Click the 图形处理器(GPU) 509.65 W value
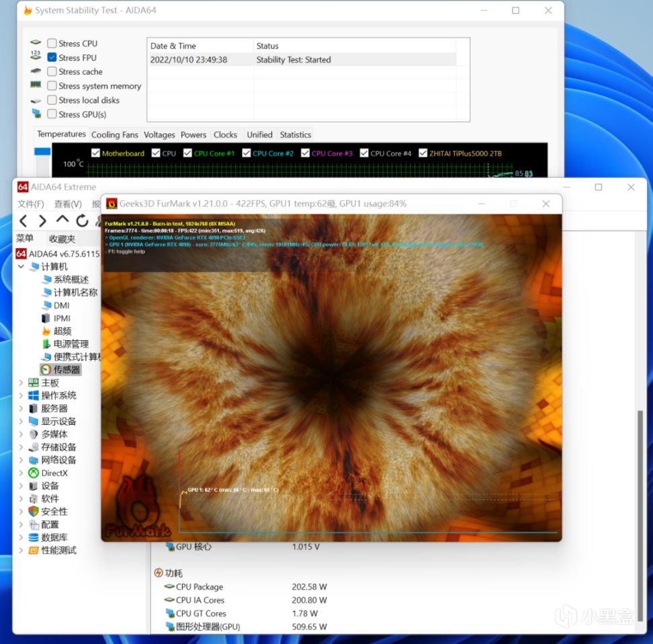653x644 pixels. point(309,627)
